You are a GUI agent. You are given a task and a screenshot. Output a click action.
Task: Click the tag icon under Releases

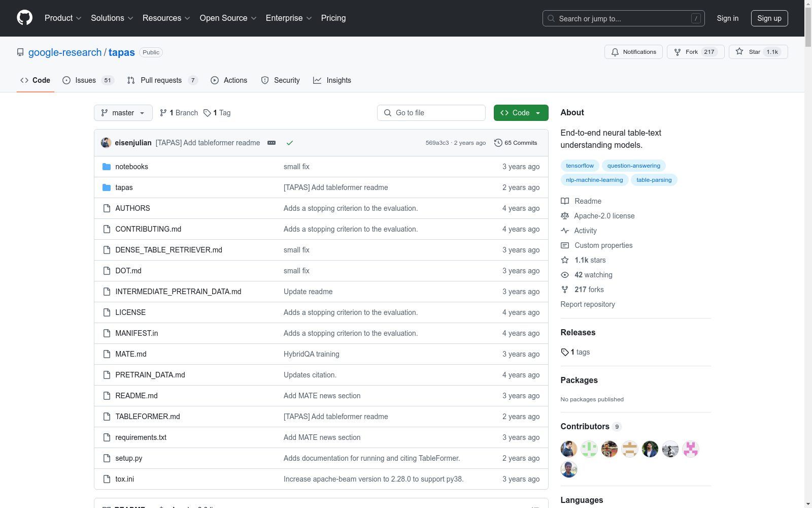pos(565,352)
